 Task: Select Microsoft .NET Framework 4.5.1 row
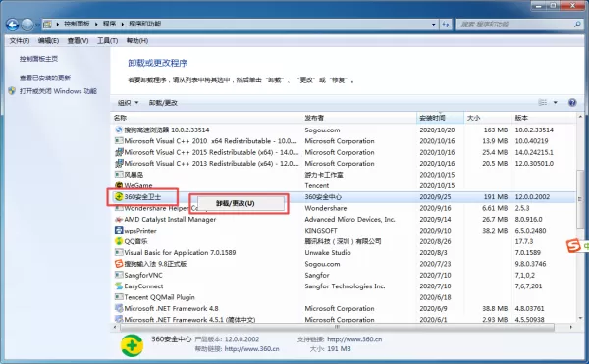pos(343,319)
